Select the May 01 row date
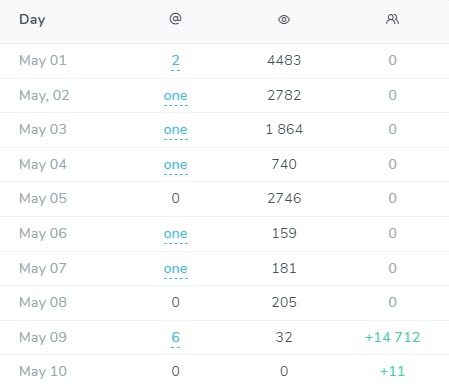This screenshot has width=449, height=388. point(43,61)
